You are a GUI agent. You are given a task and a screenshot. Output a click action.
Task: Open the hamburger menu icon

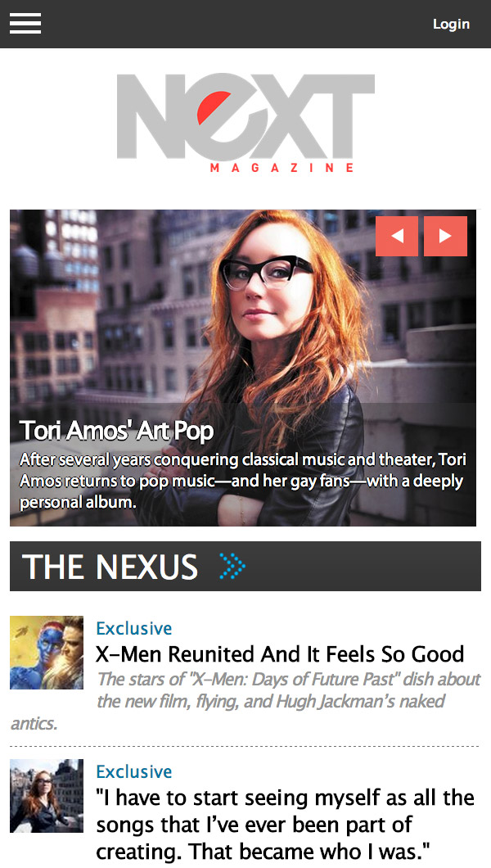point(25,24)
